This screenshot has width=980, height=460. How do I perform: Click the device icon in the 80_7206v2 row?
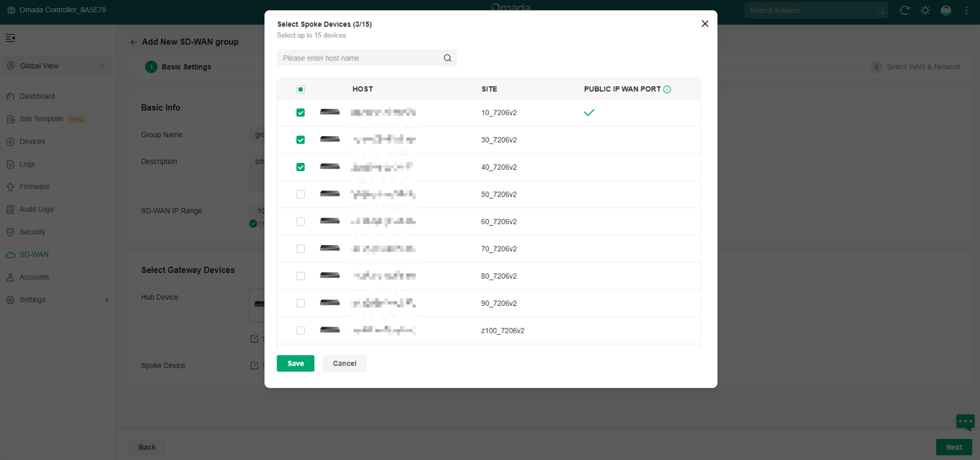pos(329,275)
